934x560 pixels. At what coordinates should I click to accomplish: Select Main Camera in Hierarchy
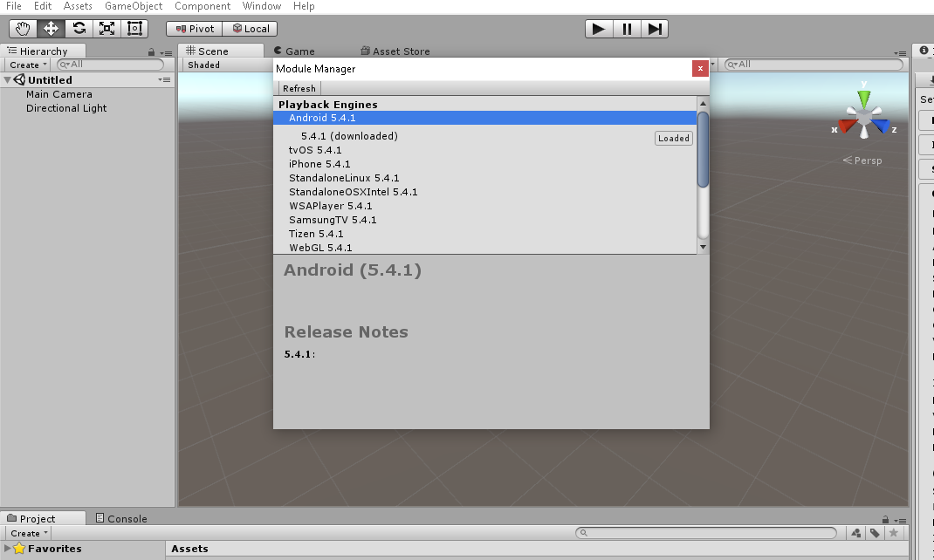pos(59,94)
